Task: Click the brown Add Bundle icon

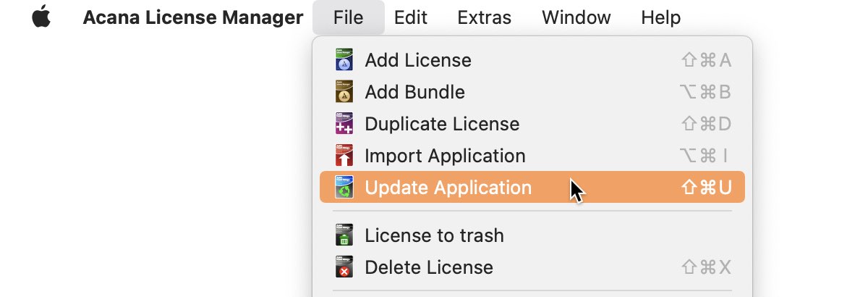Action: (x=344, y=92)
